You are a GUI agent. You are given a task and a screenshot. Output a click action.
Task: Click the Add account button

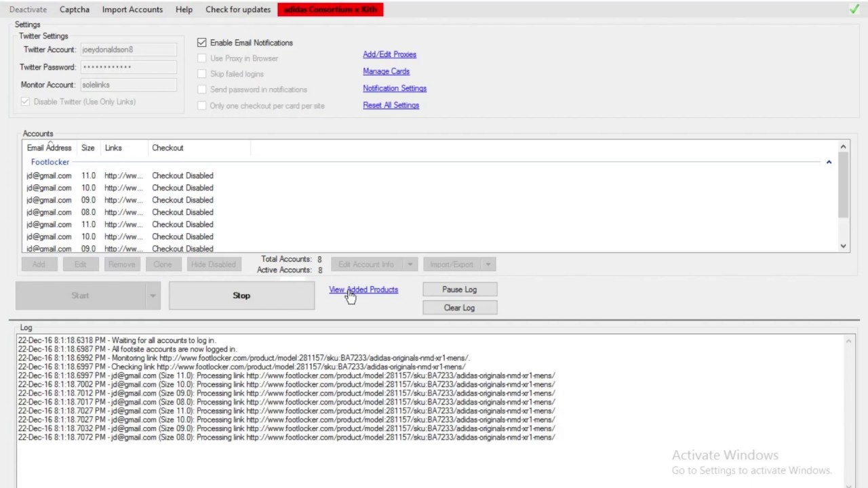pyautogui.click(x=39, y=264)
